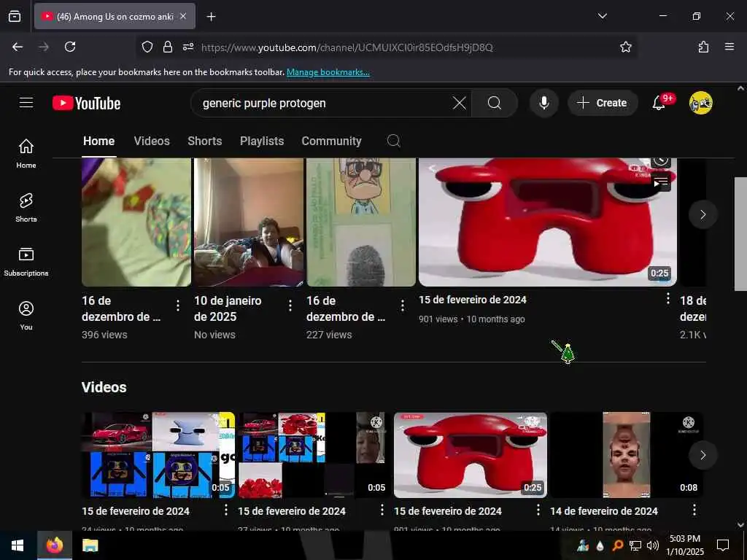The image size is (747, 560).
Task: Go back with the browser back arrow
Action: [18, 47]
